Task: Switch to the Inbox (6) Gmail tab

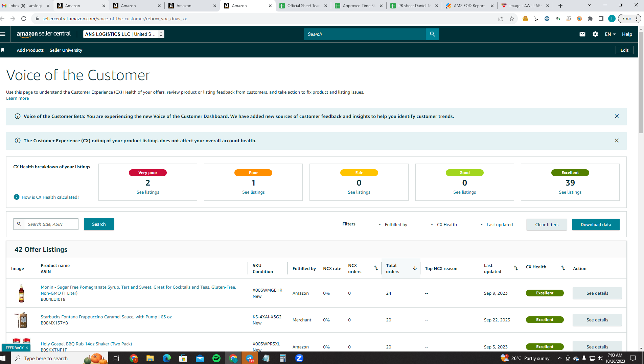Action: 26,6
